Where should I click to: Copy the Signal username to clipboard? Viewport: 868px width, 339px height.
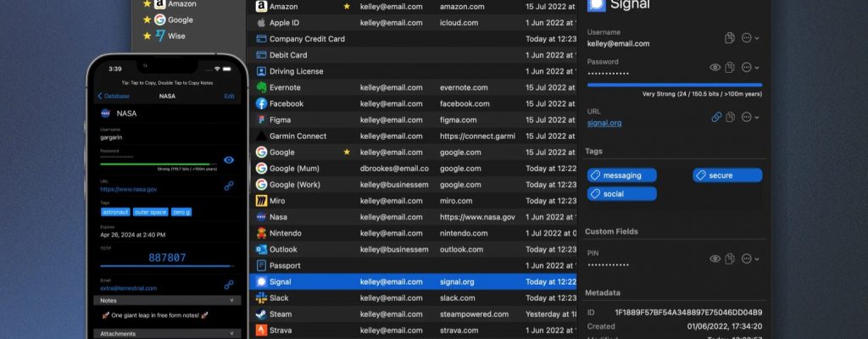[x=729, y=38]
